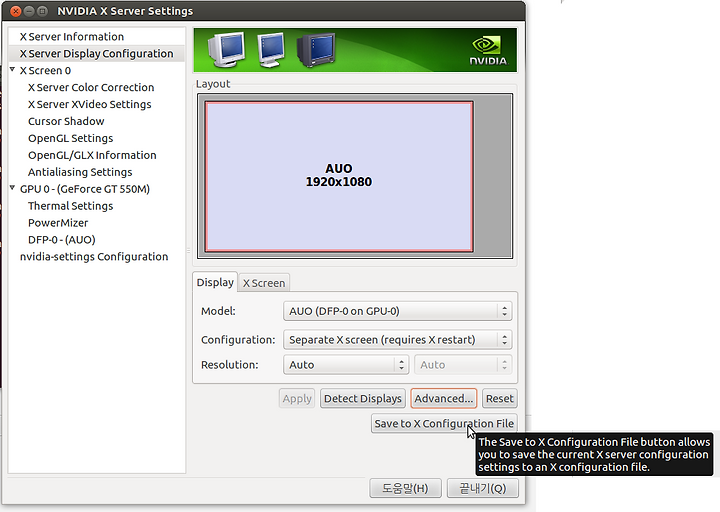Switch to the Display tab
Screen dimensions: 720x512
(215, 282)
